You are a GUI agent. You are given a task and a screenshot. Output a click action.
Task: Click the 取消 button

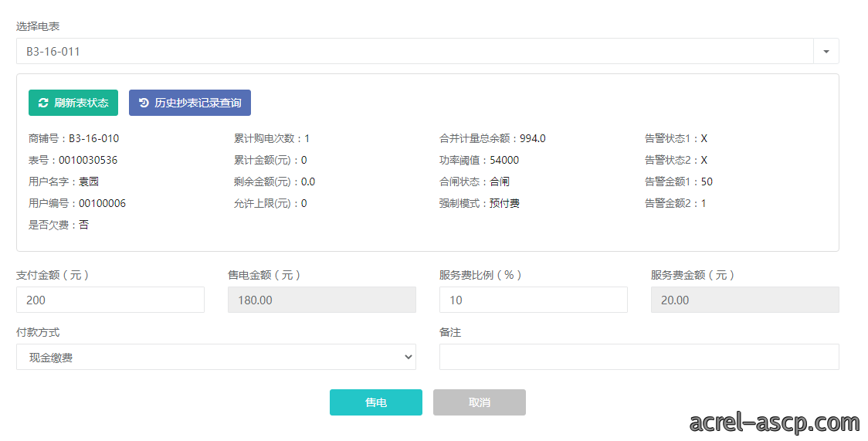(480, 402)
